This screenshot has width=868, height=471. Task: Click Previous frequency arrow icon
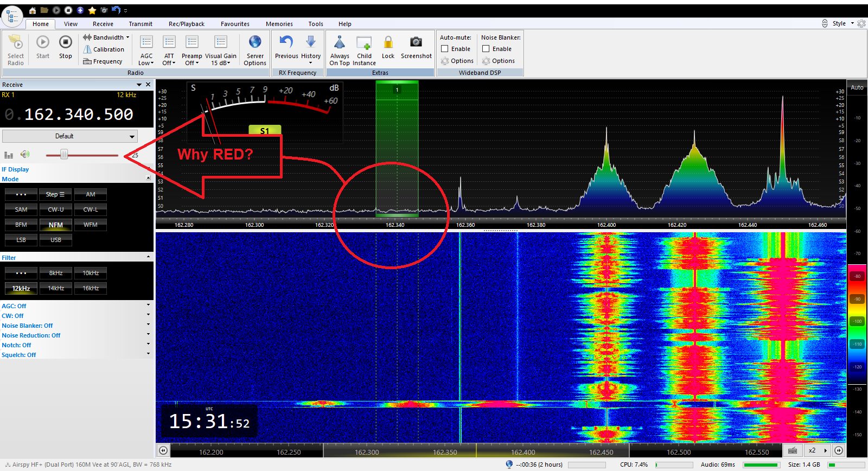pyautogui.click(x=286, y=42)
